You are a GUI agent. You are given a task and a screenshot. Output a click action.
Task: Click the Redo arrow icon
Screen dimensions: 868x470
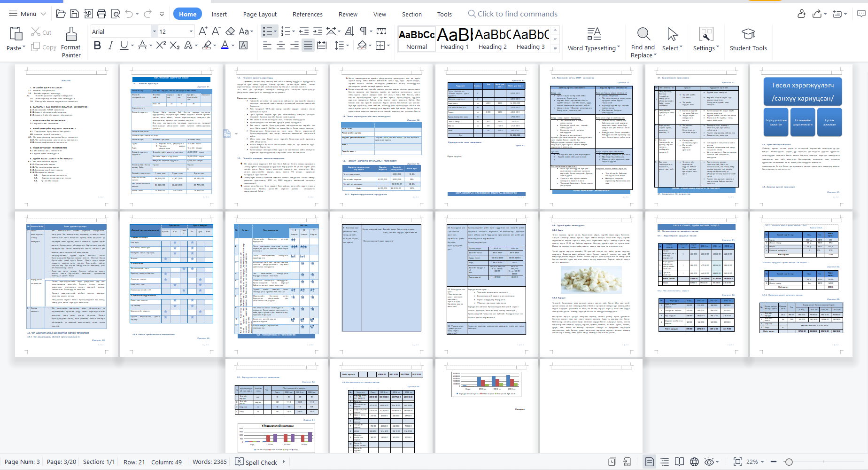[x=147, y=14]
